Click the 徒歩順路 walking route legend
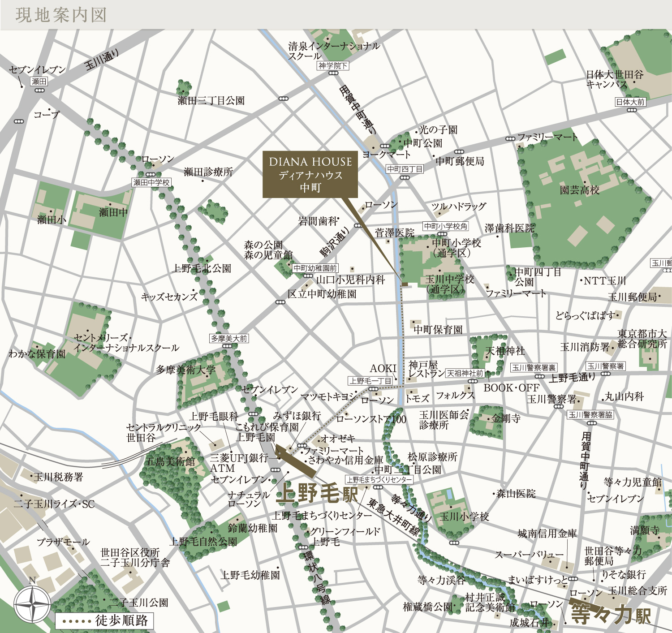 104,620
